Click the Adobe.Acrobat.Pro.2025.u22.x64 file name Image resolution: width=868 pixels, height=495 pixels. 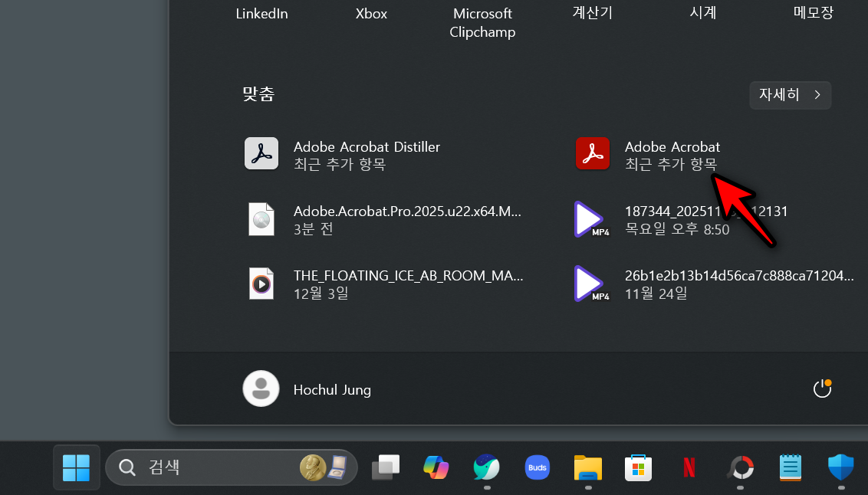tap(407, 211)
